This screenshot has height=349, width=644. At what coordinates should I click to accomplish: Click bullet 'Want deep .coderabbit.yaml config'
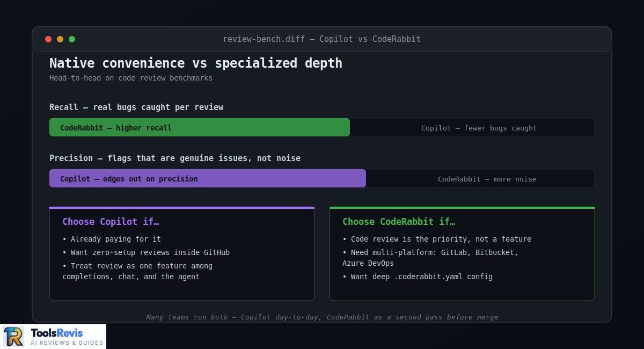click(418, 277)
